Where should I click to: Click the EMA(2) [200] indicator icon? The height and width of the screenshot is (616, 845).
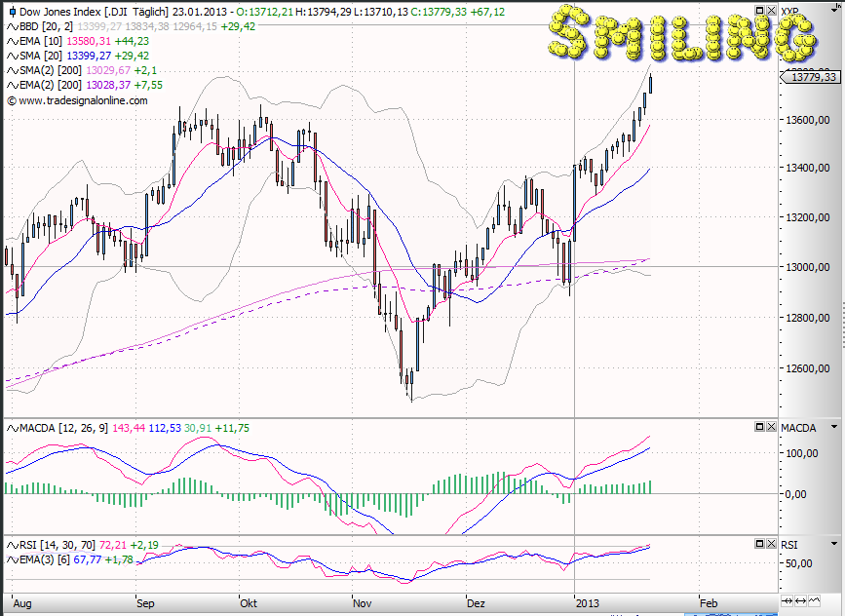pyautogui.click(x=12, y=85)
